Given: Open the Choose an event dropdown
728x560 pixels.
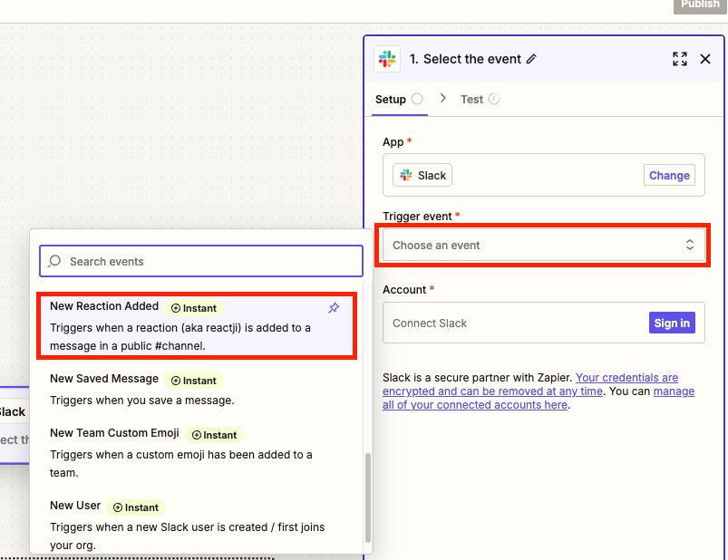Looking at the screenshot, I should click(543, 245).
